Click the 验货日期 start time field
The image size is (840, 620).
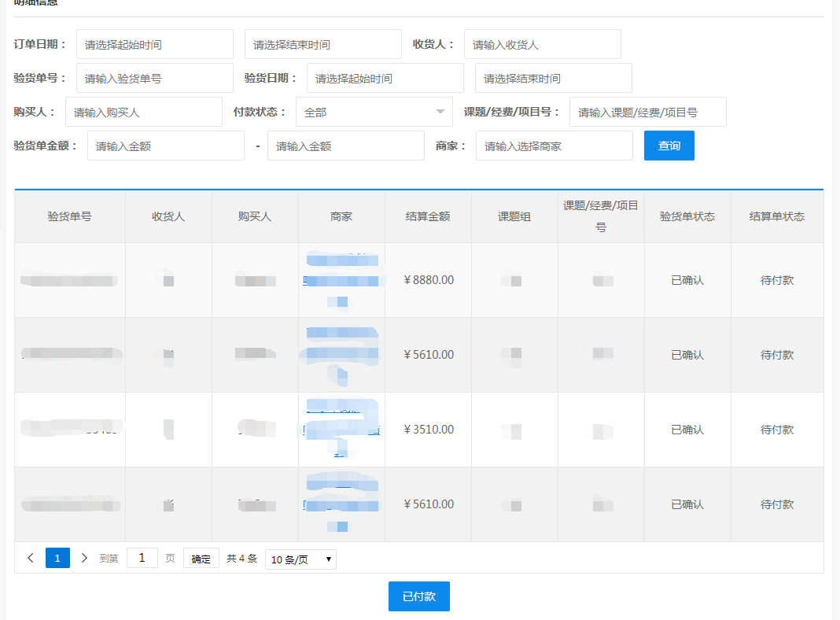tap(385, 78)
